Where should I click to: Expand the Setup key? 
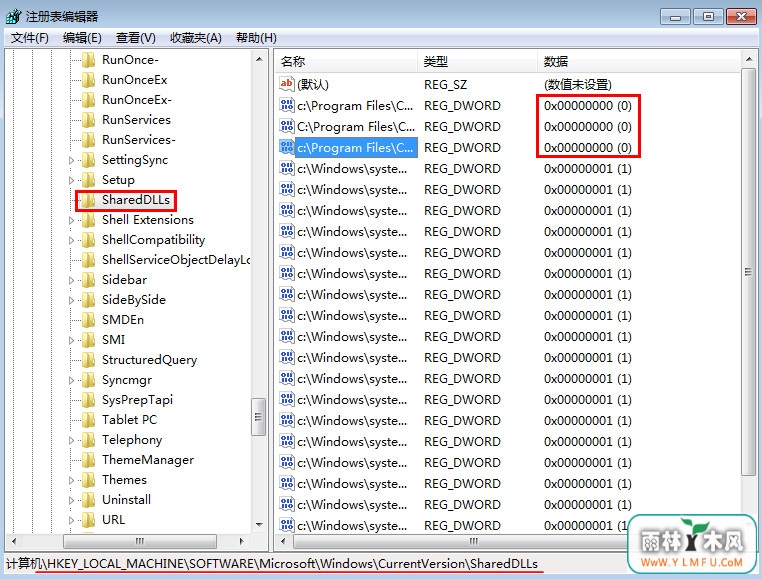tap(71, 180)
